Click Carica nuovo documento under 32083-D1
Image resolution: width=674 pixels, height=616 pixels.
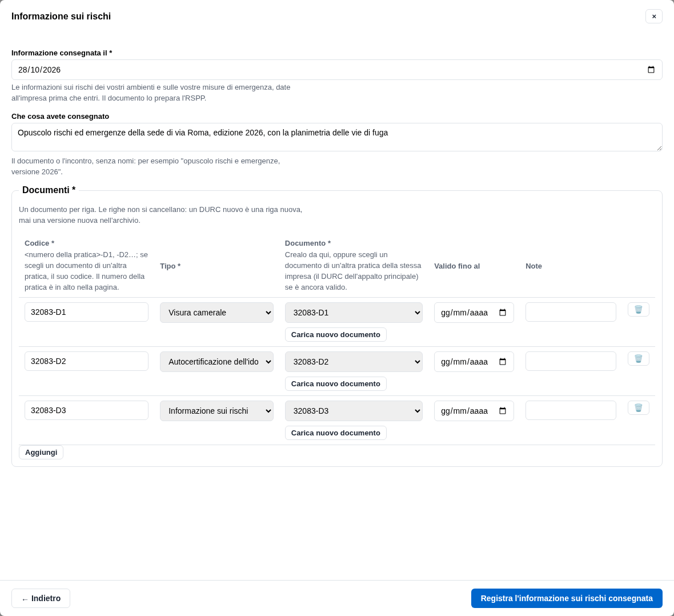[335, 335]
